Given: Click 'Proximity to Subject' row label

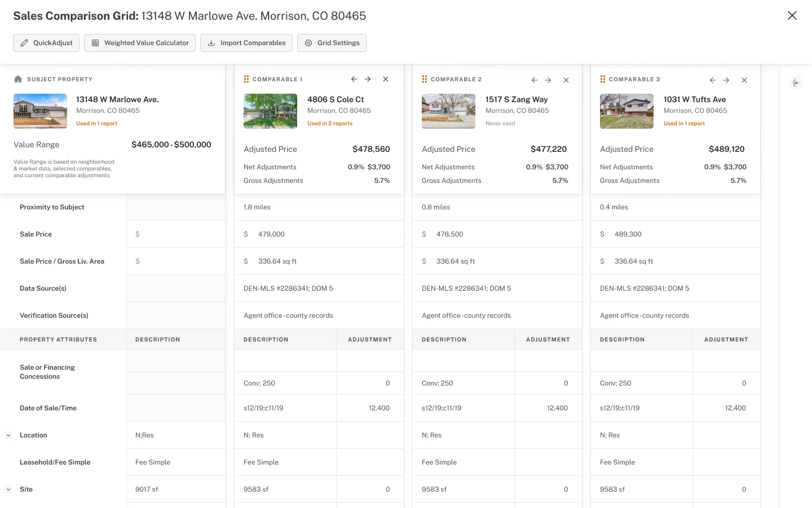Looking at the screenshot, I should (52, 207).
